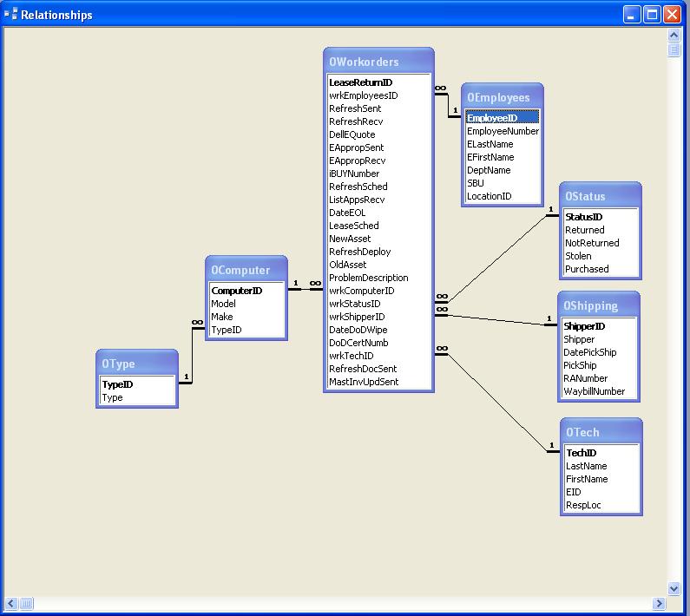690x616 pixels.
Task: Select TypeID field in OType table
Action: point(137,384)
